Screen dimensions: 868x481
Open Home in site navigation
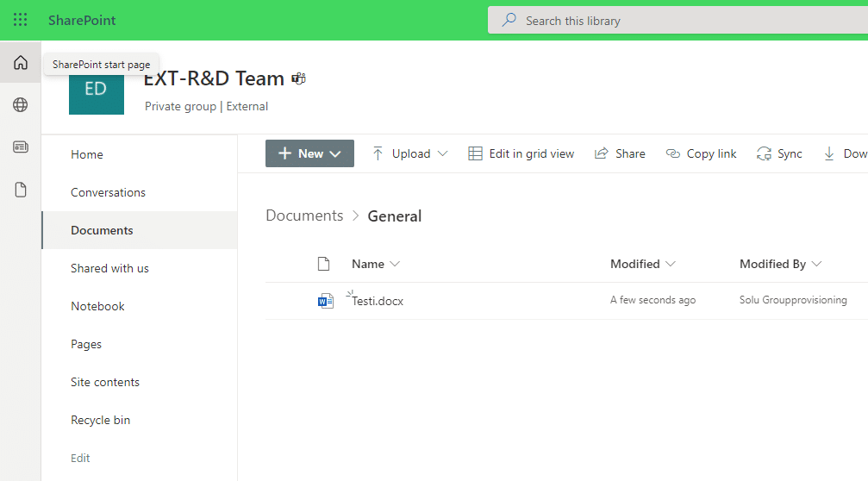tap(87, 154)
